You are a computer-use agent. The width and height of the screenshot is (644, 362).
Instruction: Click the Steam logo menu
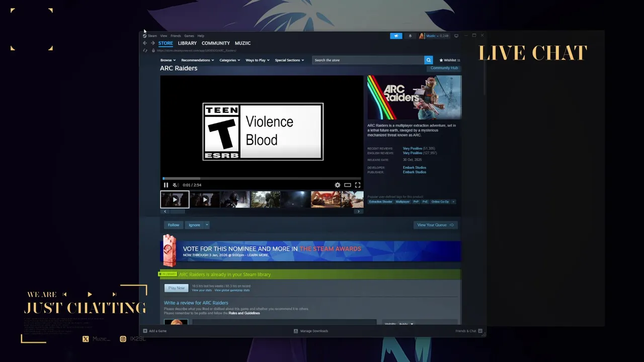click(149, 36)
